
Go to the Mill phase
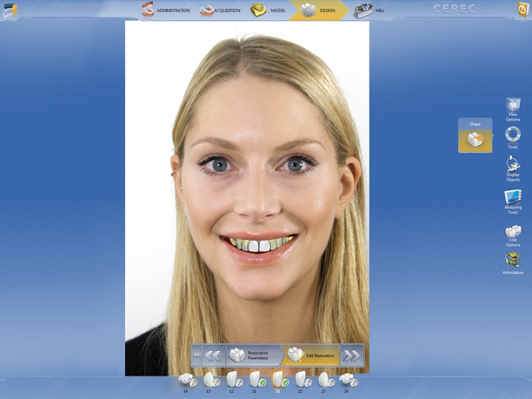pos(373,10)
